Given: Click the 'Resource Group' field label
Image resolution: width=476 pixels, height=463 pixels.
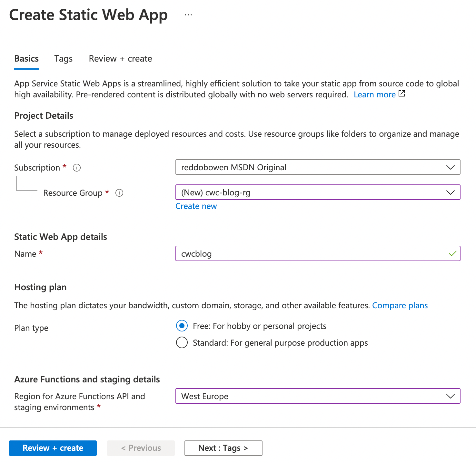Looking at the screenshot, I should coord(73,193).
